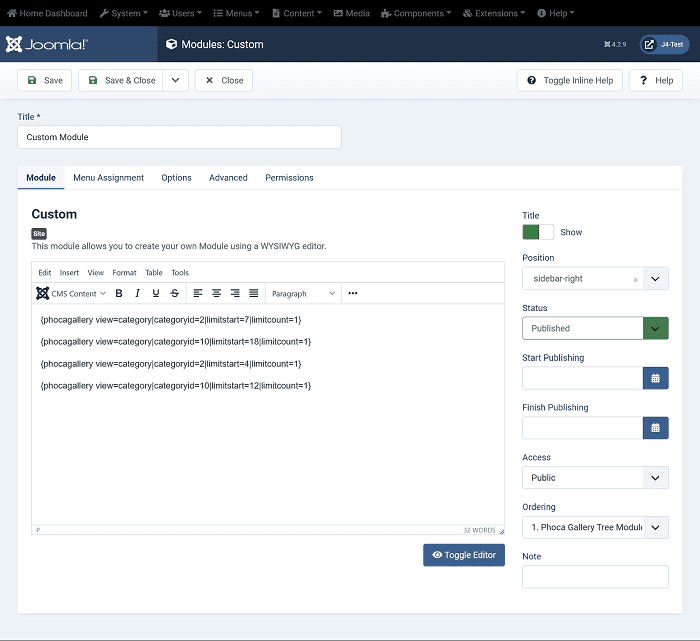Expand the Status dropdown showing Published
The width and height of the screenshot is (700, 641).
point(595,328)
